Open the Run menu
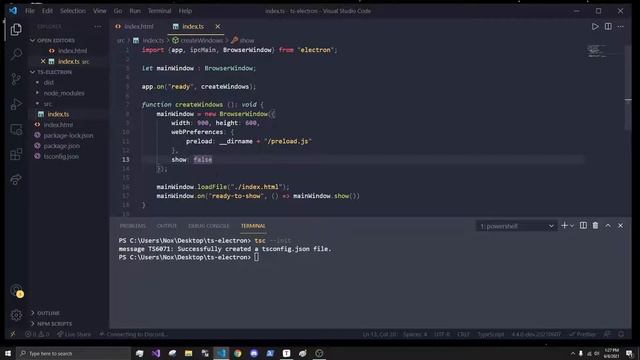Image resolution: width=640 pixels, height=360 pixels. pyautogui.click(x=135, y=11)
